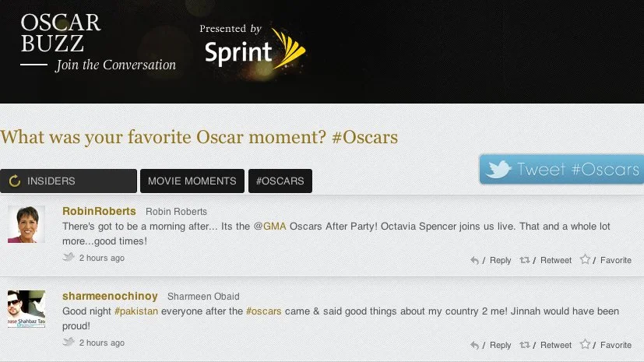Switch to the MOVIE MOMENTS tab
Screen dimensions: 644x362
(192, 181)
